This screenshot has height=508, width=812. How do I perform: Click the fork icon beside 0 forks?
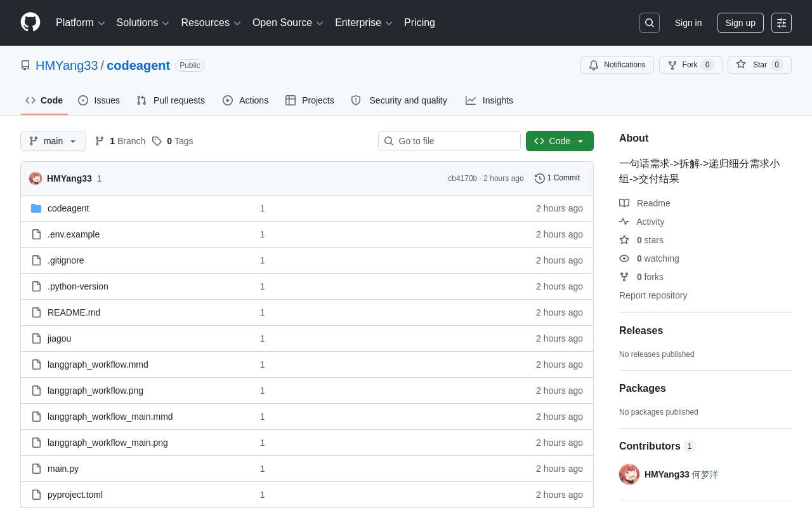click(x=624, y=277)
